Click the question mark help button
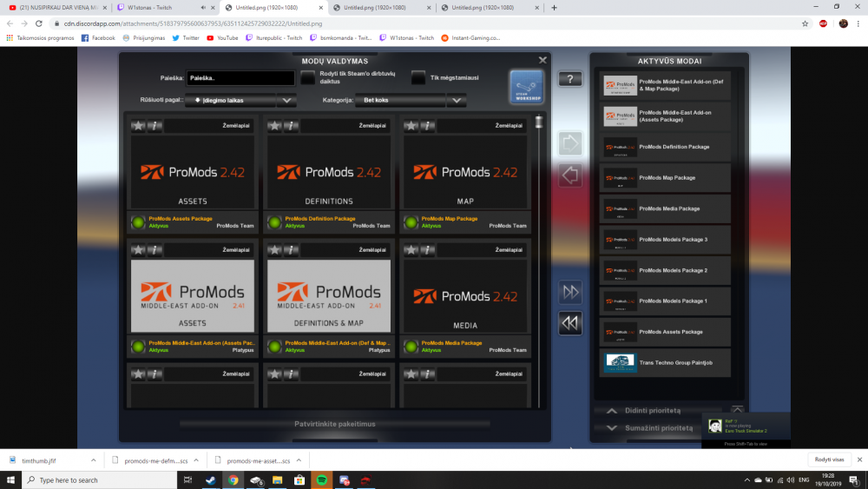Image resolution: width=868 pixels, height=489 pixels. pyautogui.click(x=569, y=79)
